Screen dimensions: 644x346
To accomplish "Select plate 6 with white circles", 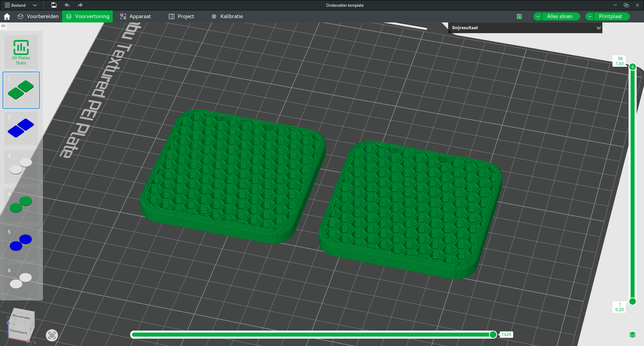I will coord(21,281).
